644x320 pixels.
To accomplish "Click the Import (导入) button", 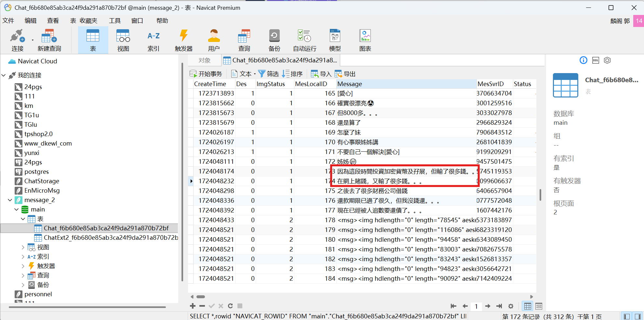I will coord(321,74).
